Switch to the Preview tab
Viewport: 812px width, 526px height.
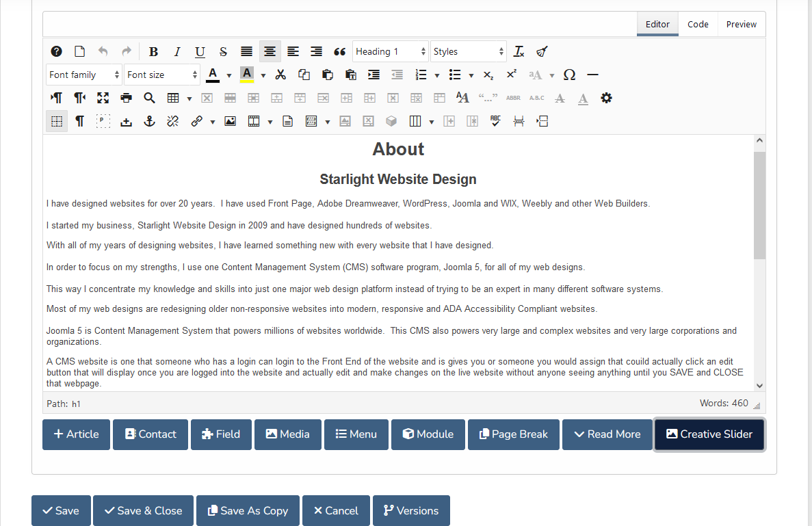741,24
